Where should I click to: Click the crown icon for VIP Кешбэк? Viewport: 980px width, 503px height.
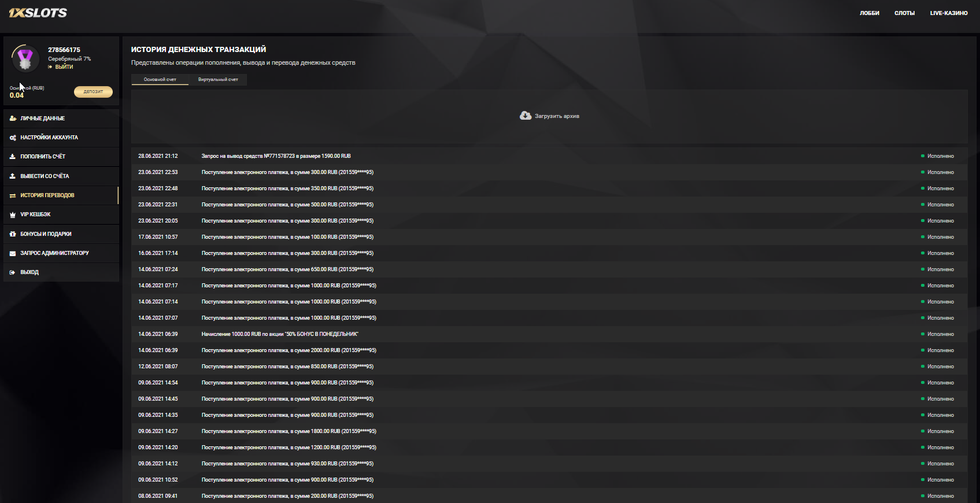[13, 214]
